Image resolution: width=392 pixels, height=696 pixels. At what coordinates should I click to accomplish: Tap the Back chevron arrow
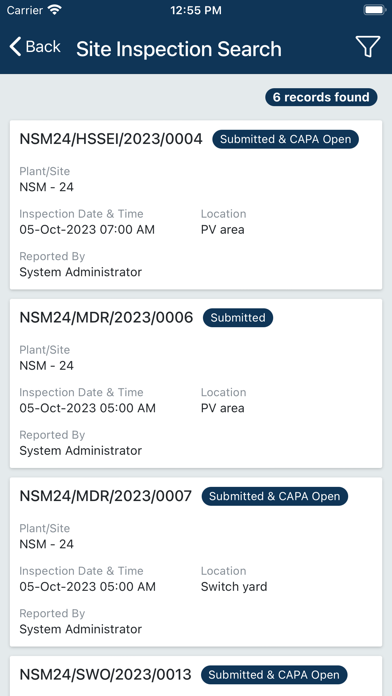[15, 47]
